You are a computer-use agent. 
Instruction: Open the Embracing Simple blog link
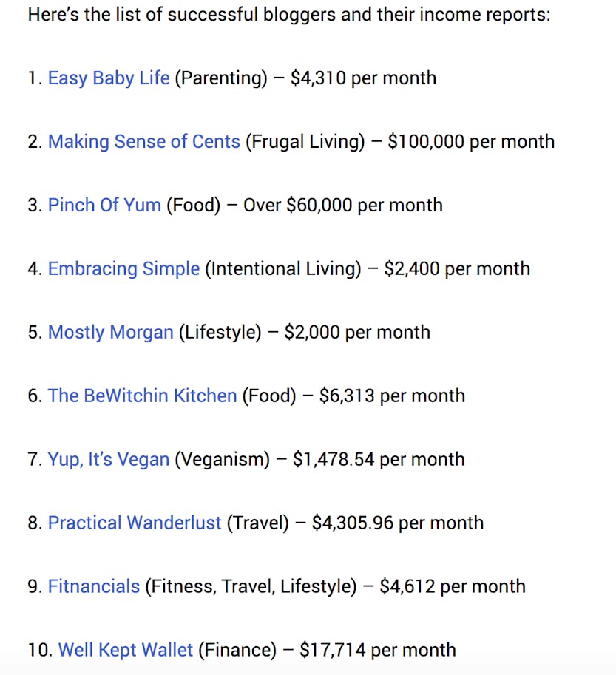[123, 269]
